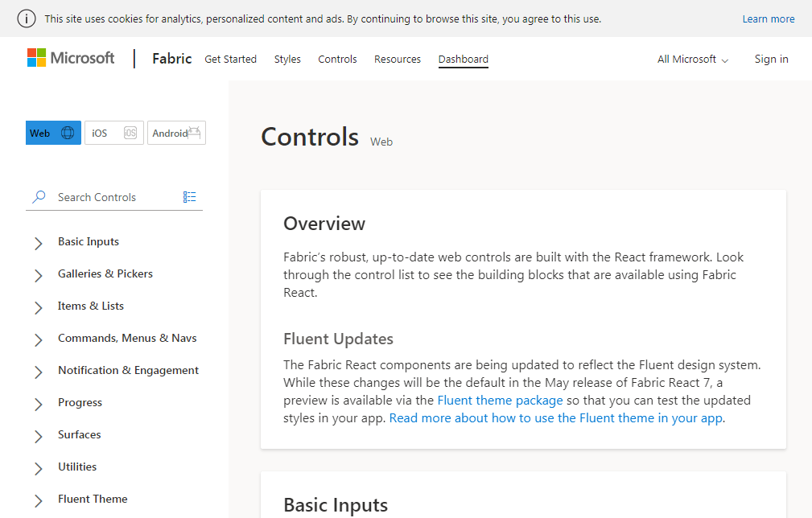Image resolution: width=812 pixels, height=518 pixels.
Task: Open the Get Started menu
Action: click(230, 60)
